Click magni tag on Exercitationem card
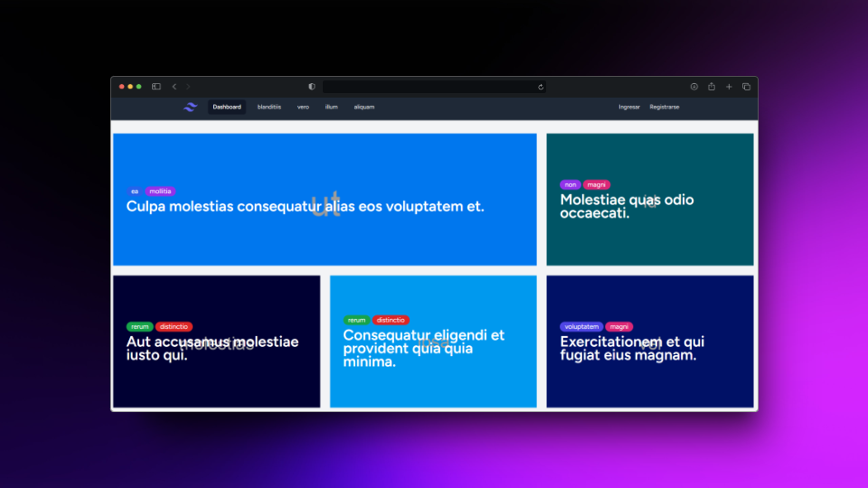 pyautogui.click(x=618, y=327)
